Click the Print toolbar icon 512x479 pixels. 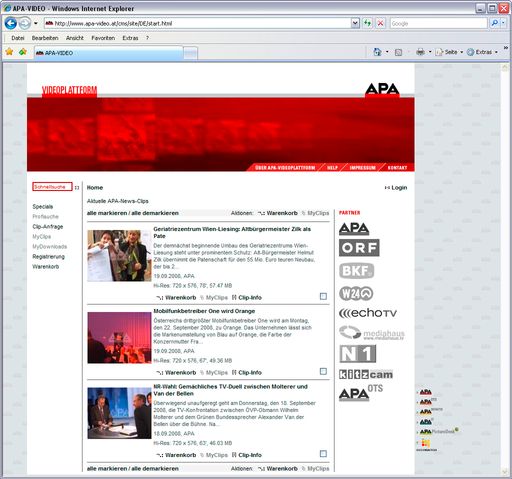point(420,52)
